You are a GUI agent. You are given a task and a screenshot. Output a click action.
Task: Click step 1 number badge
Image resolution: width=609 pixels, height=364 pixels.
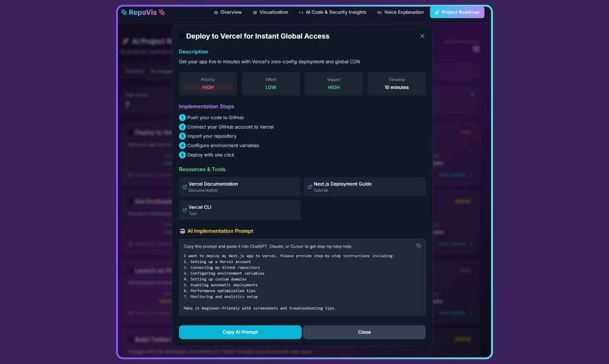(182, 117)
